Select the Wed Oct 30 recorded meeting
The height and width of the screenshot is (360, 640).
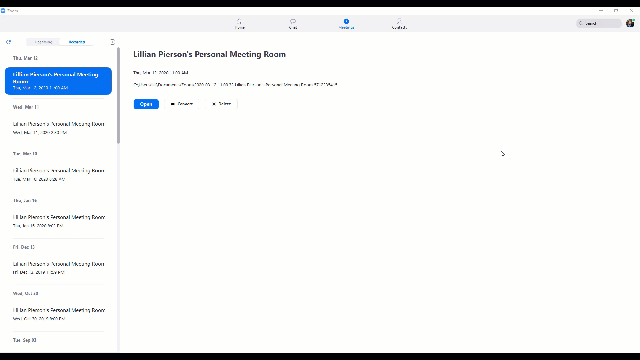click(x=58, y=314)
